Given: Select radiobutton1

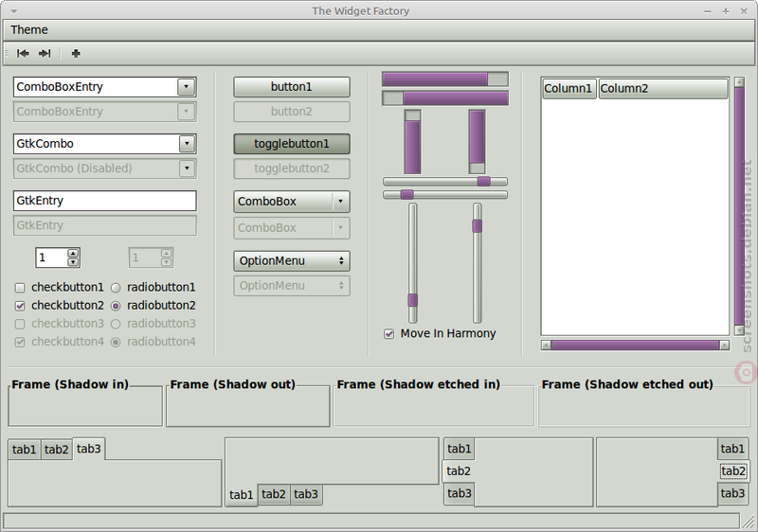Looking at the screenshot, I should (x=116, y=288).
